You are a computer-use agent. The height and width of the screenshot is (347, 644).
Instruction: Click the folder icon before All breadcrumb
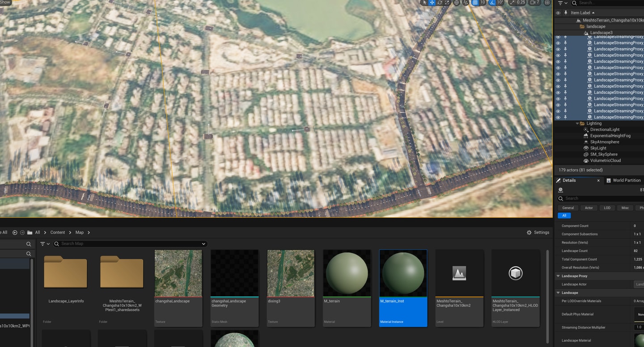[30, 232]
